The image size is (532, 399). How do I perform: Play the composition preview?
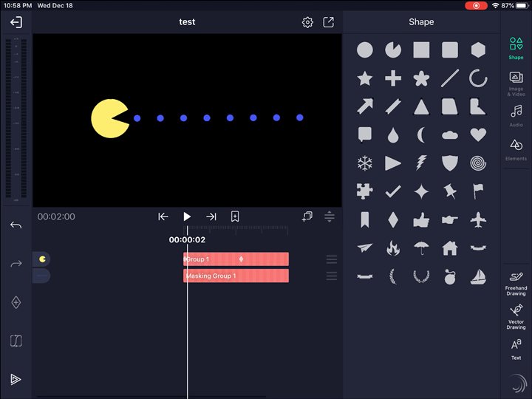pos(187,216)
